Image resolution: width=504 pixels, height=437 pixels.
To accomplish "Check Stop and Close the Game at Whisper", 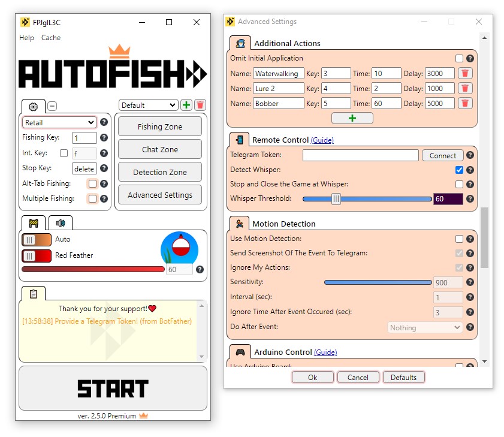I will pyautogui.click(x=459, y=184).
